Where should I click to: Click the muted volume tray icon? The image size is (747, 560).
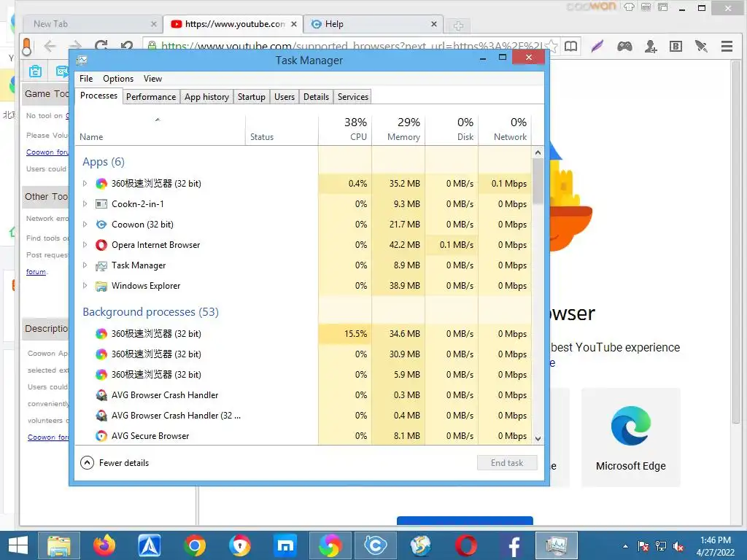[x=678, y=545]
